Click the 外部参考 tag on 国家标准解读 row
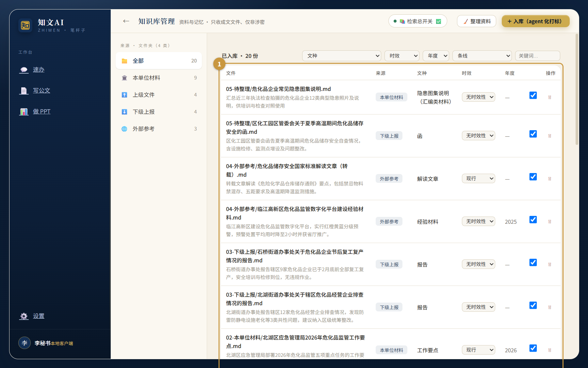Viewport: 588px width, 368px height. click(389, 179)
